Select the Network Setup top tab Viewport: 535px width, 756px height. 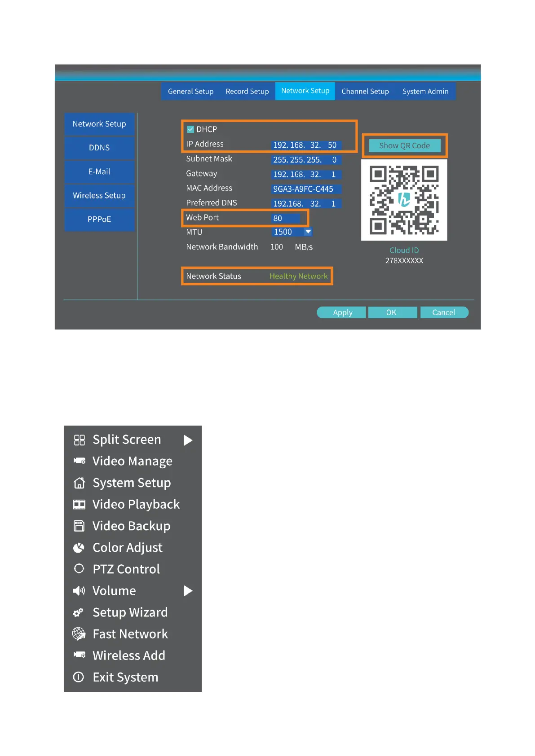(305, 91)
